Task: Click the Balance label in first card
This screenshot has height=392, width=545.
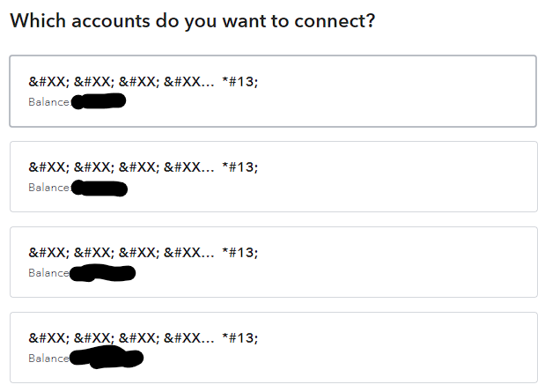Action: [48, 102]
